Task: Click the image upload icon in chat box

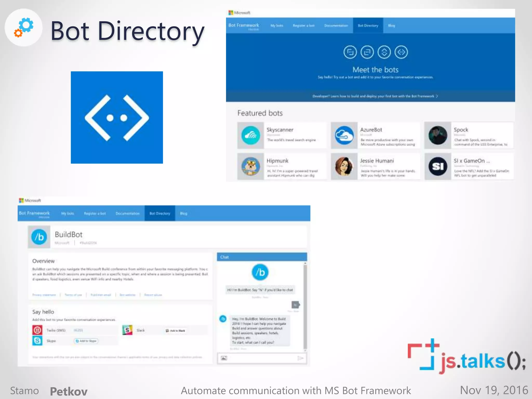Action: pyautogui.click(x=224, y=358)
